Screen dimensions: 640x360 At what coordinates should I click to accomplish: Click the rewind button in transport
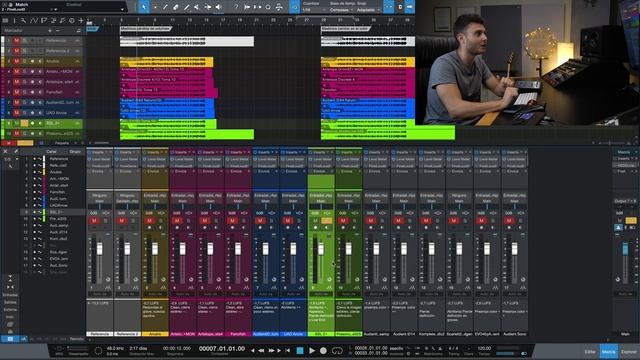pos(262,351)
